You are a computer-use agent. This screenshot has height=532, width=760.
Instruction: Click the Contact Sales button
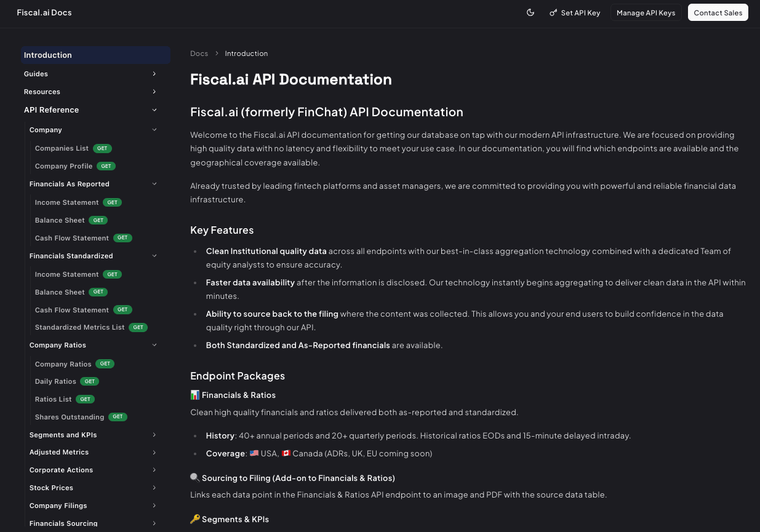pyautogui.click(x=718, y=12)
